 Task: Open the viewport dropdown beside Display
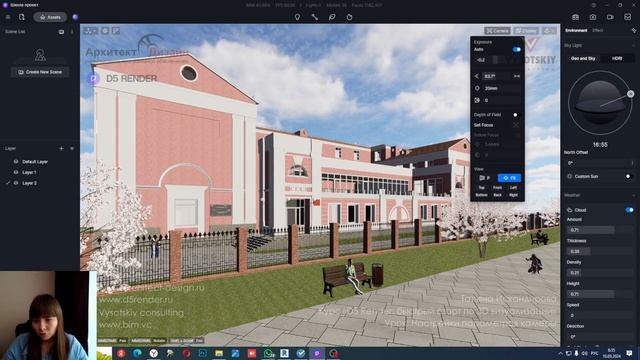tap(549, 31)
